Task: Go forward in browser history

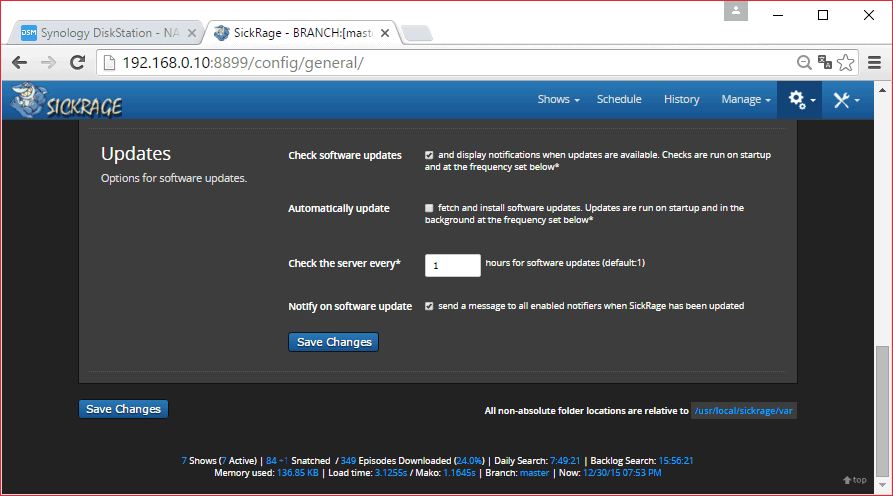Action: tap(48, 63)
